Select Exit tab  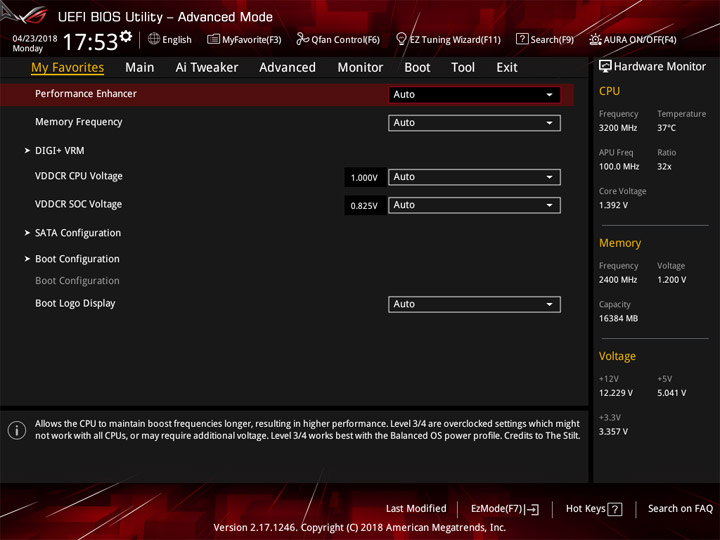point(507,68)
